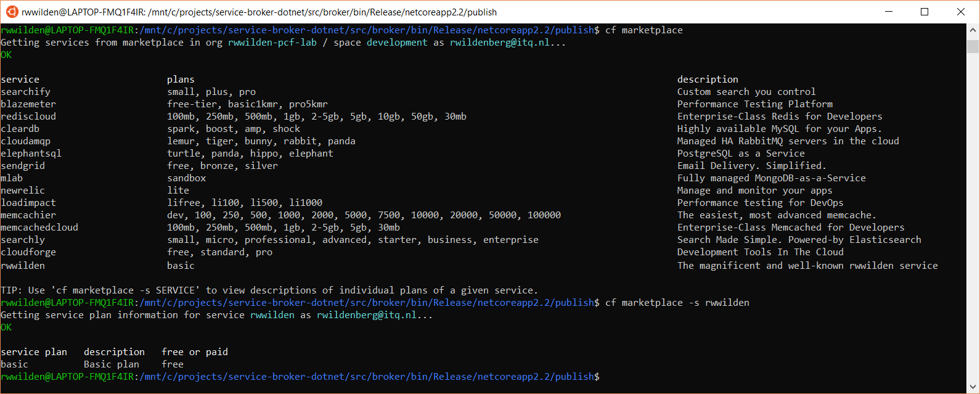
Task: Click 'Fully managed MongoDB-as-a-Service' text
Action: tap(772, 178)
